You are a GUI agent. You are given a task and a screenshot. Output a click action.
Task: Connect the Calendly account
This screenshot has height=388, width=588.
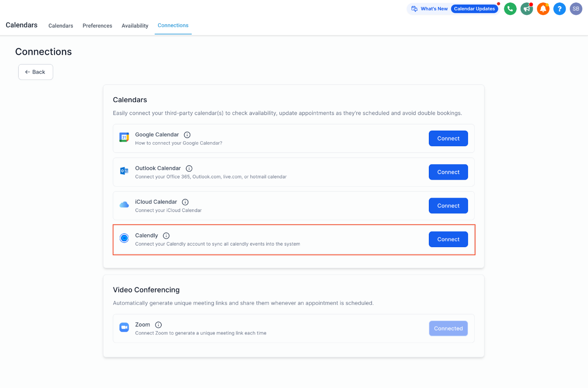pyautogui.click(x=448, y=239)
